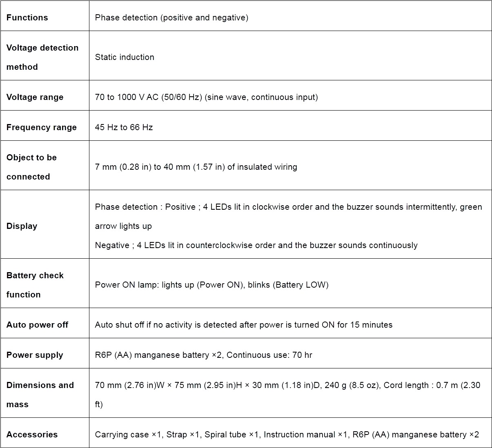Click the R6P manganese battery continuous use text
Image resolution: width=492 pixels, height=448 pixels.
[x=203, y=355]
